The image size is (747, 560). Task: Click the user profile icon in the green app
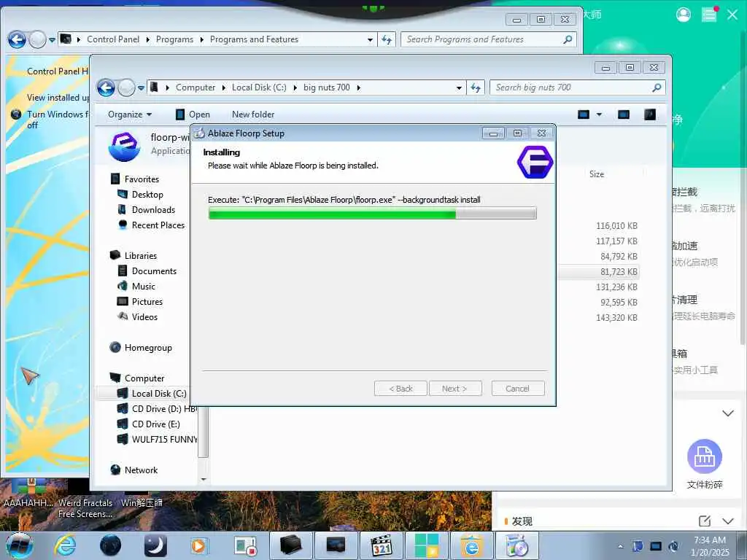coord(683,15)
